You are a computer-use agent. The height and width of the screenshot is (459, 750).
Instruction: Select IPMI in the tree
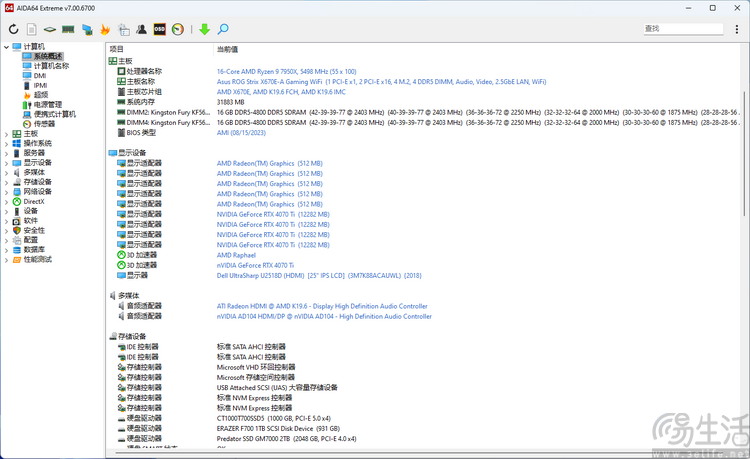pyautogui.click(x=41, y=86)
